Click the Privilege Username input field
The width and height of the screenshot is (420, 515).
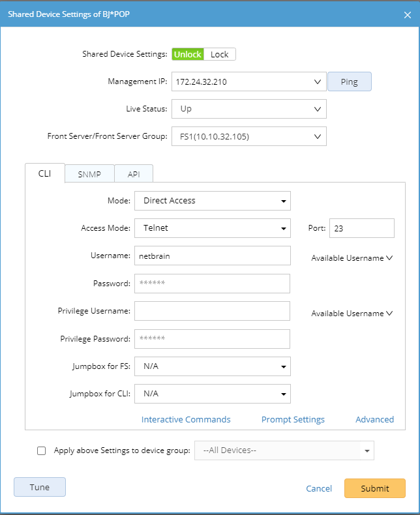(212, 311)
